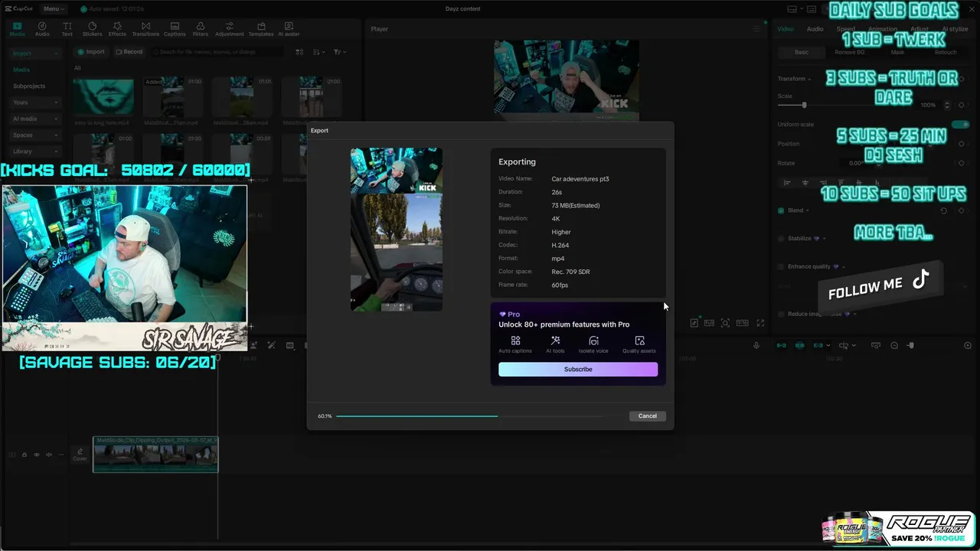
Task: Open the Text panel icon
Action: (x=67, y=29)
